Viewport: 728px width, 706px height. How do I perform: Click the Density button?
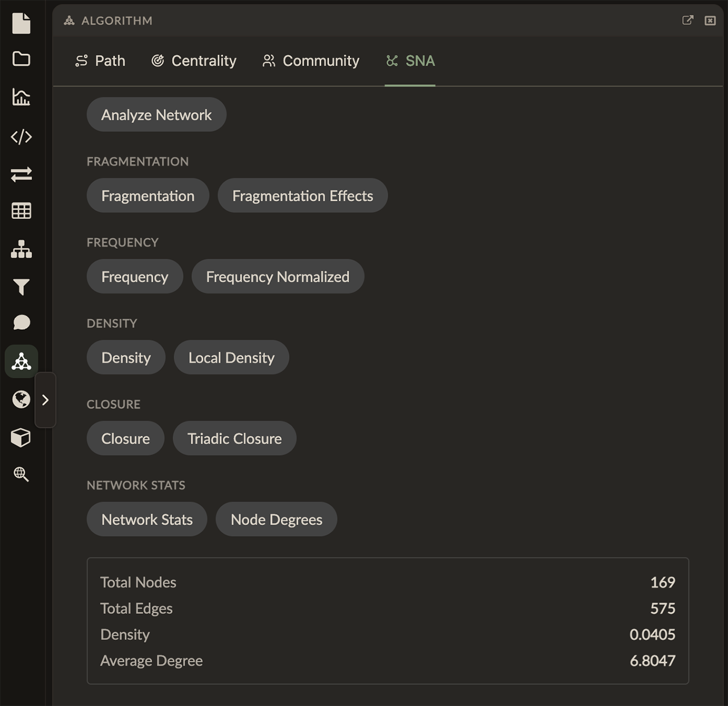(126, 357)
